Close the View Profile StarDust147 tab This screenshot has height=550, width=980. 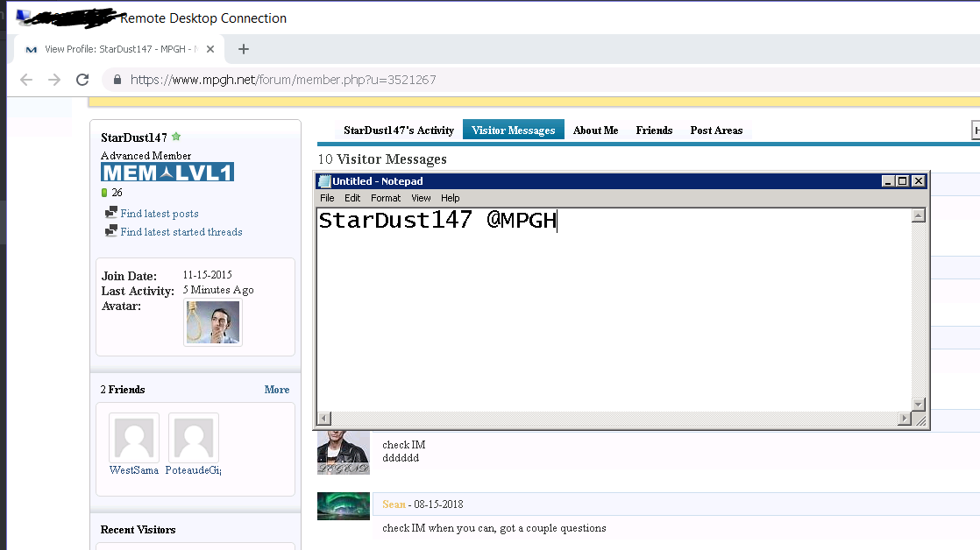[210, 49]
